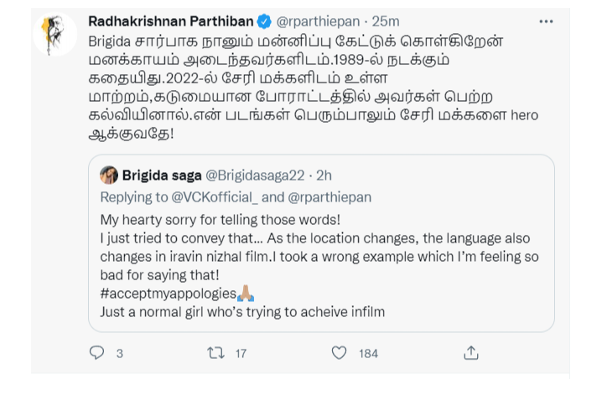Like the tweet with heart icon

coord(340,353)
